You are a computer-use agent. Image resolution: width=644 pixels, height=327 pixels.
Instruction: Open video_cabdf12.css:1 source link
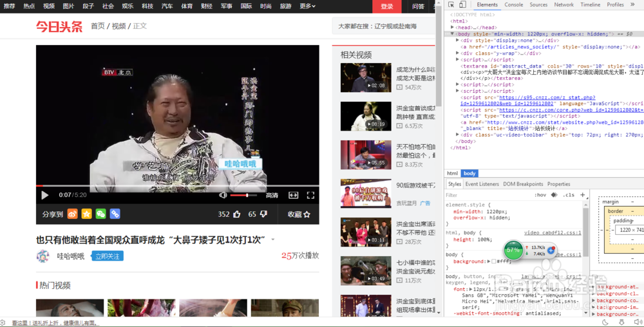[x=553, y=232]
